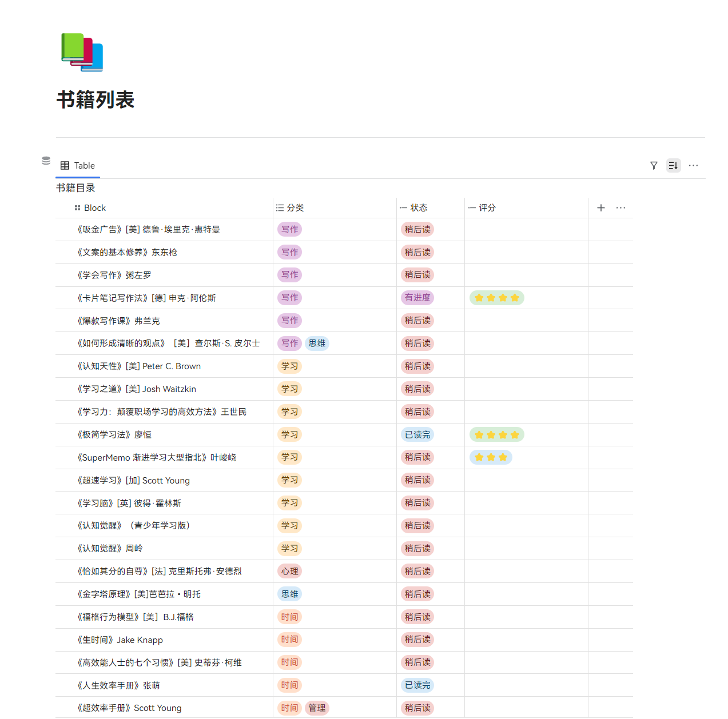Open row 《SuperMemo 渐进学习大型指北》
728x719 pixels.
click(157, 458)
